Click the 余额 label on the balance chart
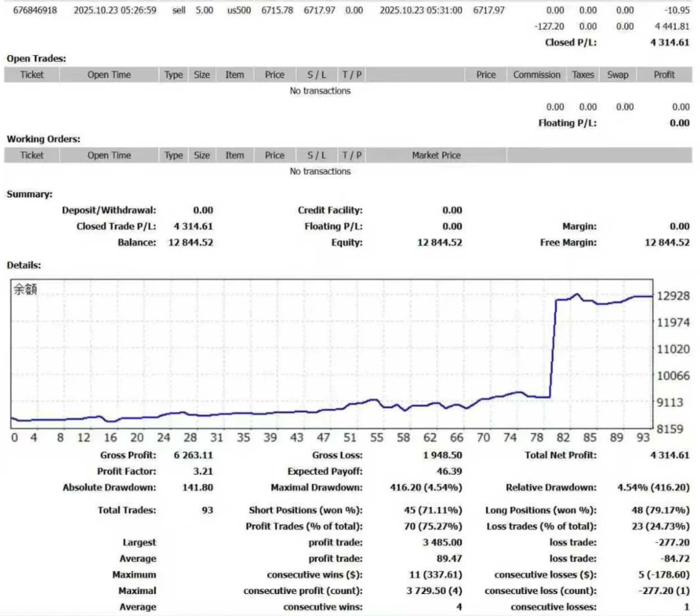This screenshot has height=616, width=700. coord(25,290)
